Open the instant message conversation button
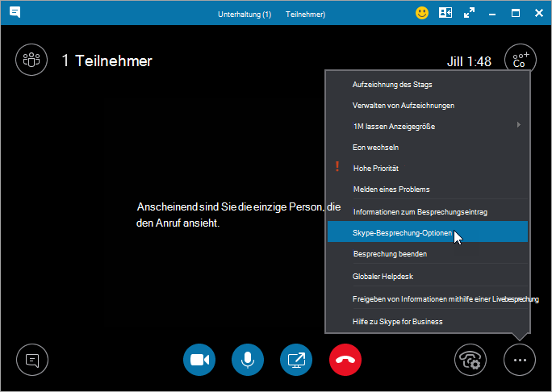The width and height of the screenshot is (552, 392). coord(32,360)
